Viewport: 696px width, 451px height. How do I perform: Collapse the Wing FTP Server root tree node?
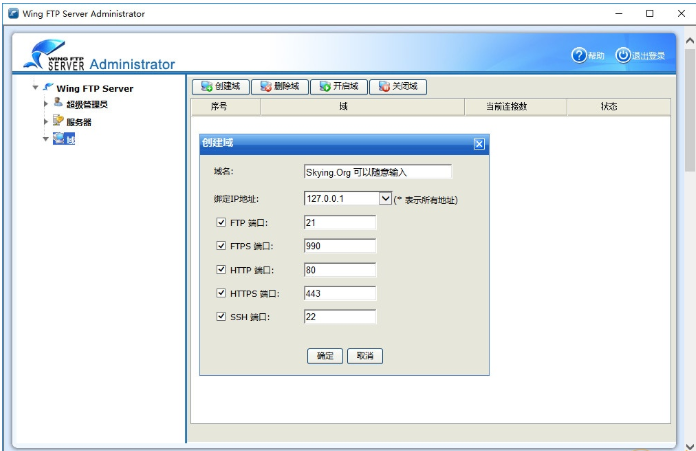36,87
